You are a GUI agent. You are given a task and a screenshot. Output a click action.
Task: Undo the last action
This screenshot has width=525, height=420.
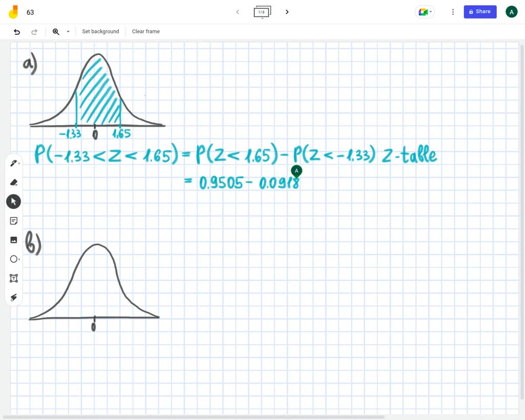click(17, 32)
